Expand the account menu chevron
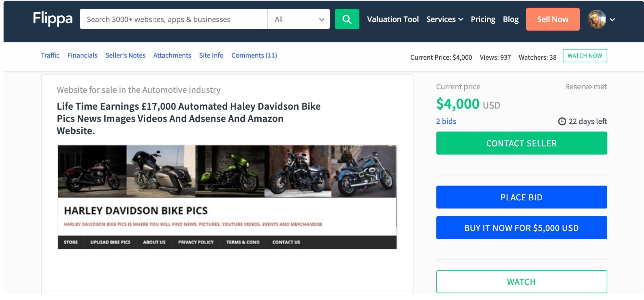The height and width of the screenshot is (300, 644). pyautogui.click(x=612, y=20)
